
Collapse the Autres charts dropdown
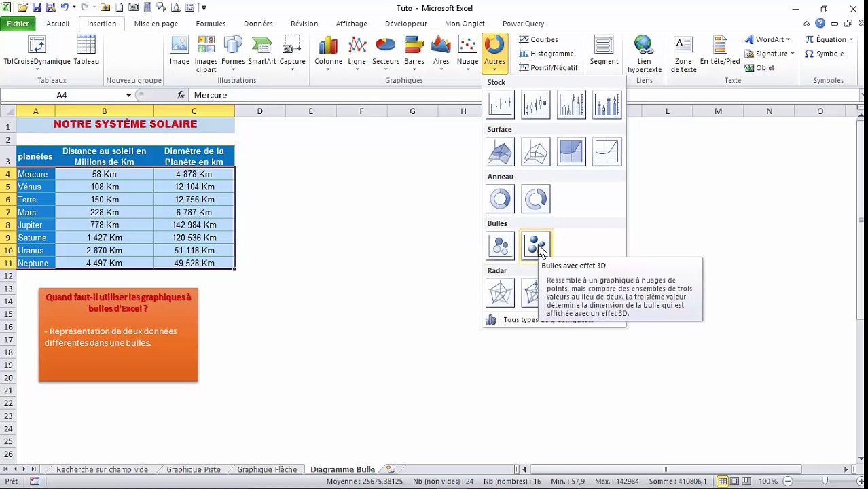click(x=494, y=53)
